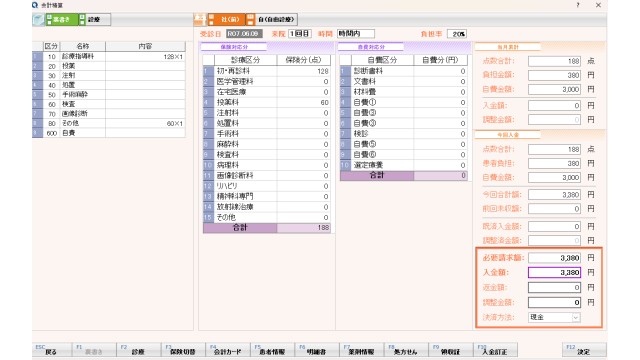This screenshot has height=360, width=640.
Task: Click the F8 処方せん button
Action: coord(406,350)
